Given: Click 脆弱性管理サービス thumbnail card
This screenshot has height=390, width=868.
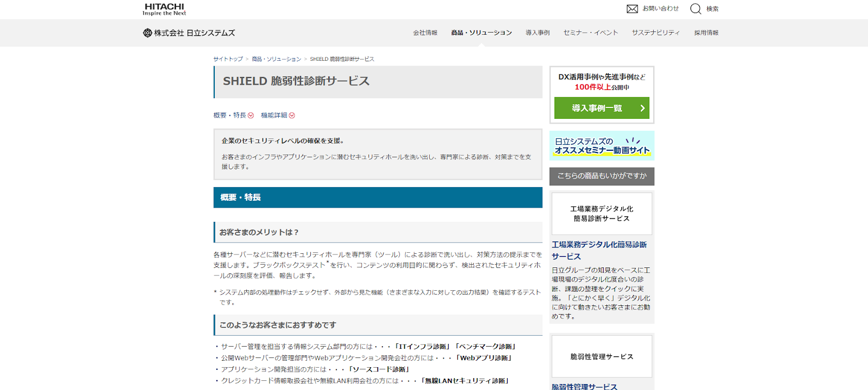Looking at the screenshot, I should 602,356.
